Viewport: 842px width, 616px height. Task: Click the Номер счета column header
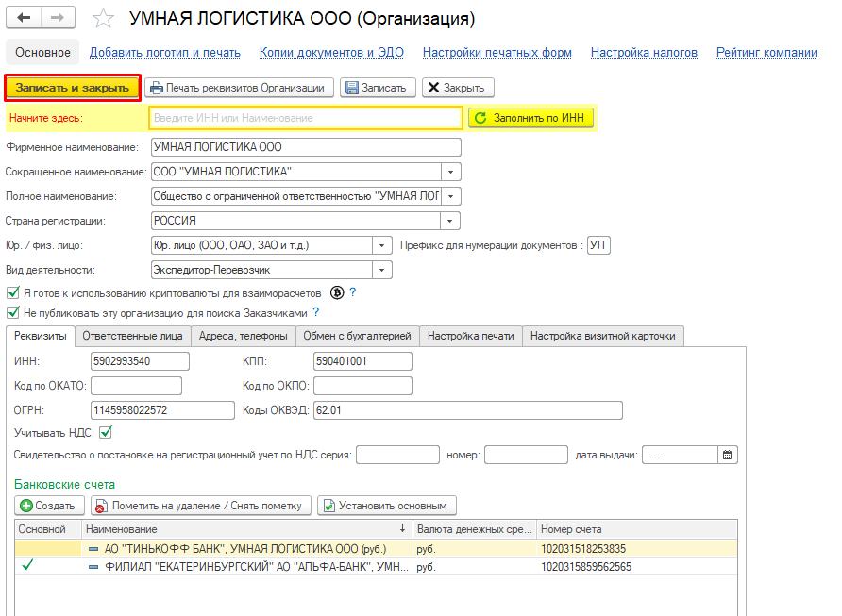point(637,529)
